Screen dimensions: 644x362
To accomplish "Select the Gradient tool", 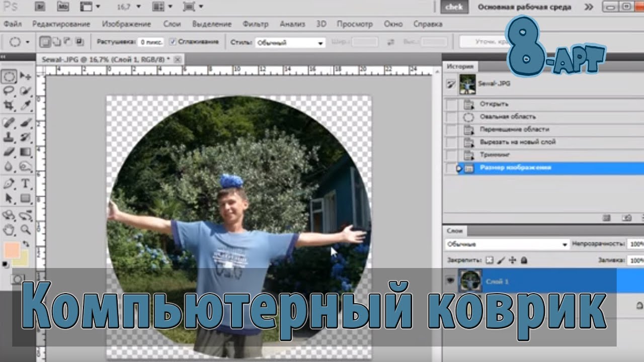I will tap(26, 151).
